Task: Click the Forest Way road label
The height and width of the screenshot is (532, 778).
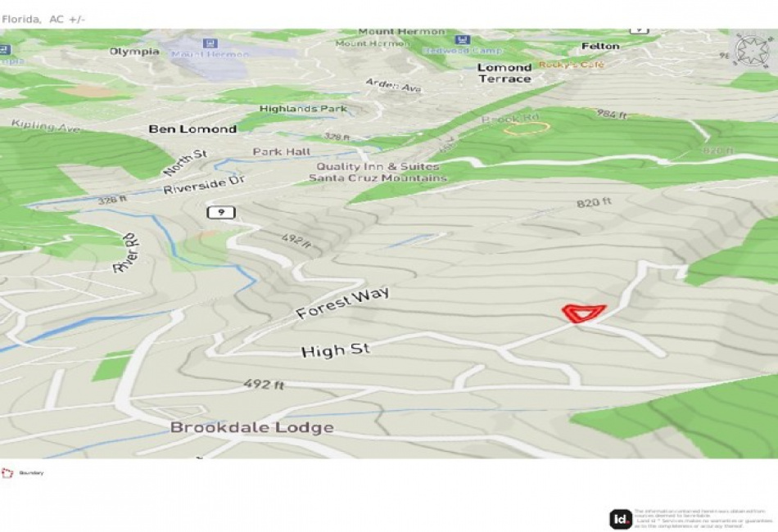Action: click(x=342, y=303)
